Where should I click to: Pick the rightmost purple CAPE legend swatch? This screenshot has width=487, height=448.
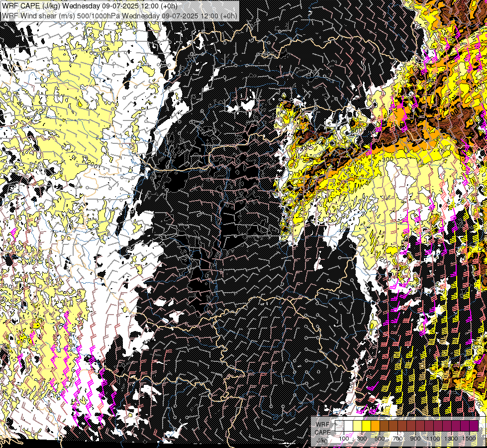474,426
